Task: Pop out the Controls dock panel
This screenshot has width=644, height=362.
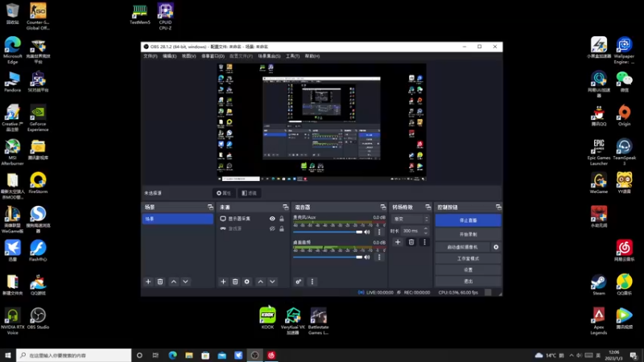Action: (x=498, y=208)
